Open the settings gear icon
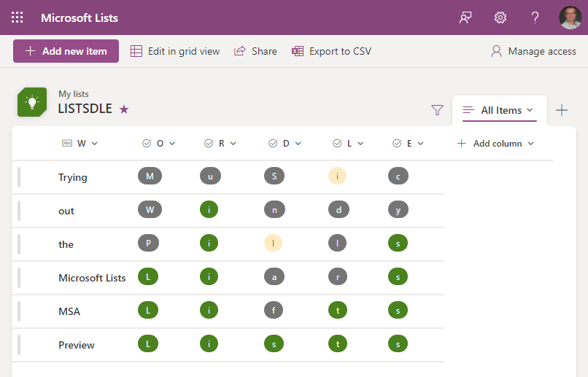Screen dimensions: 588x377 tap(500, 18)
